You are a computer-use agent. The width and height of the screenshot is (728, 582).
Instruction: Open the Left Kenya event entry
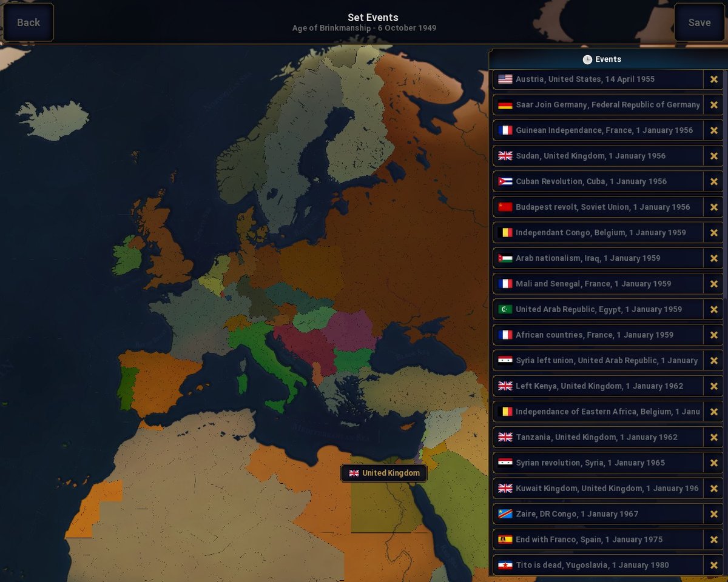click(x=598, y=386)
